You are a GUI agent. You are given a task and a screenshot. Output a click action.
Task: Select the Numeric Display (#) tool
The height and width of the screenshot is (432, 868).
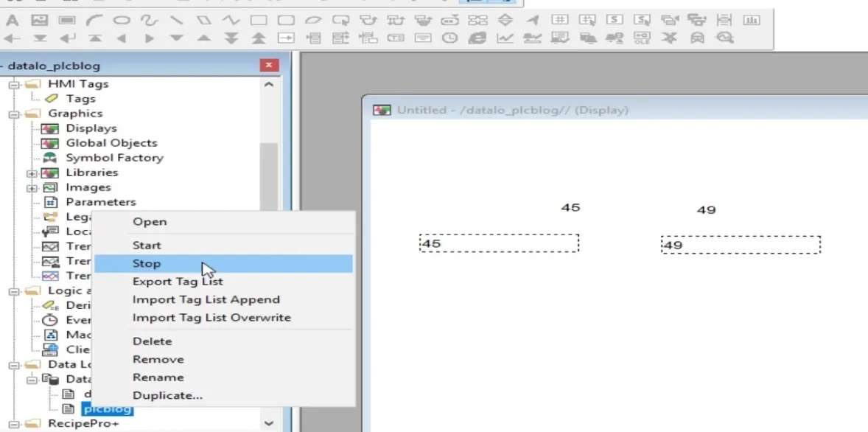560,20
